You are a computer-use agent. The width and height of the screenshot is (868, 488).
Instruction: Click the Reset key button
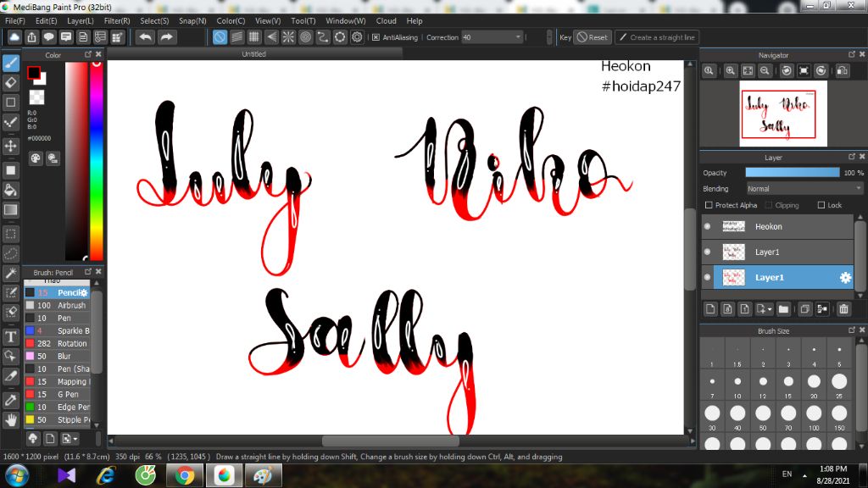click(593, 37)
